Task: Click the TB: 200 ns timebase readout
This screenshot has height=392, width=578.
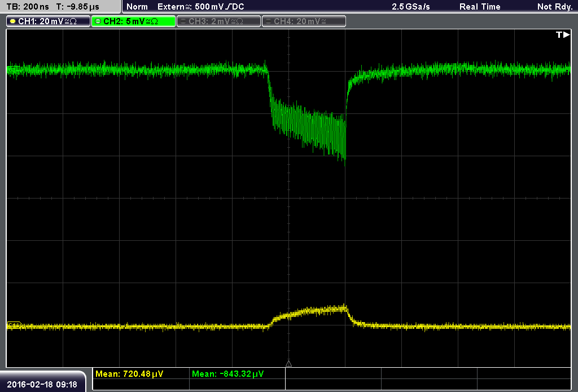Action: (28, 7)
